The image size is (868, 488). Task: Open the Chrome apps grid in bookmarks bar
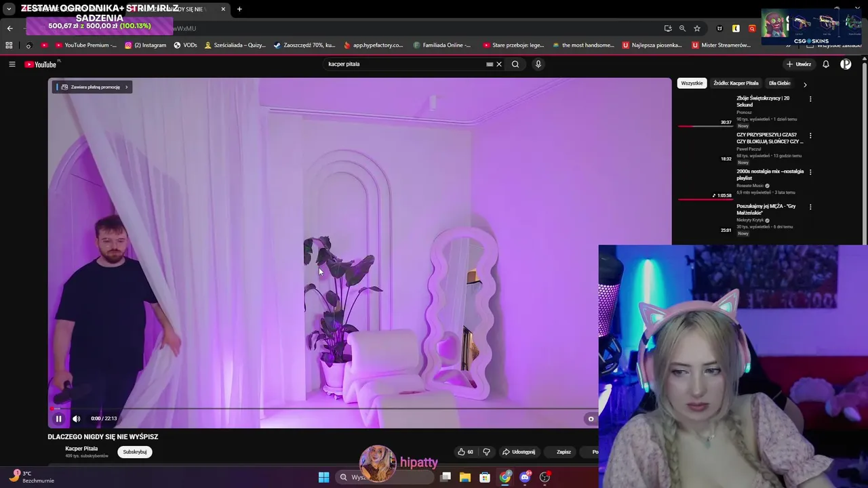9,45
